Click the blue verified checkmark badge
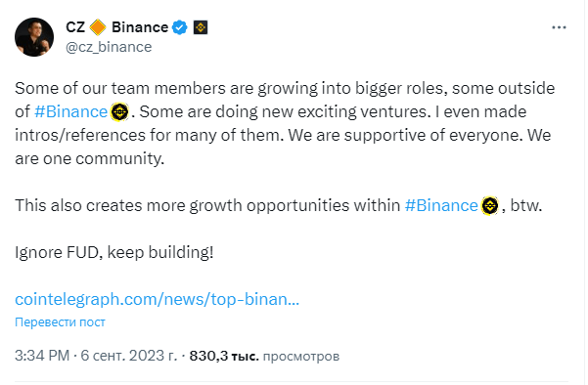This screenshot has width=588, height=385. (x=180, y=27)
